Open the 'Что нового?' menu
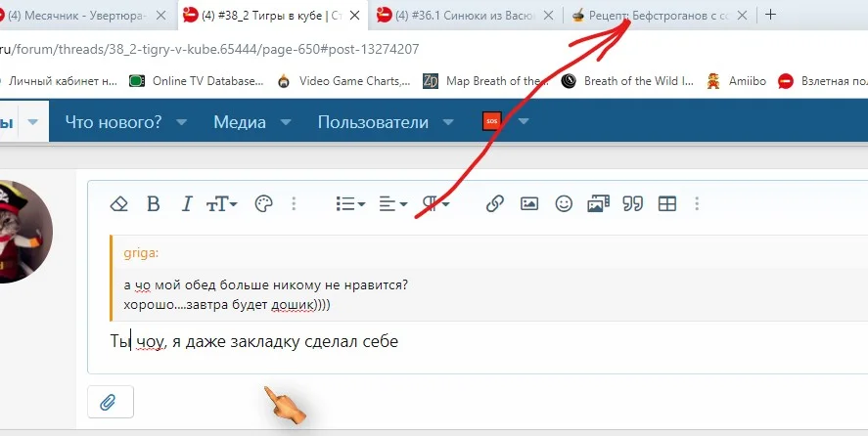This screenshot has height=436, width=868. point(114,121)
